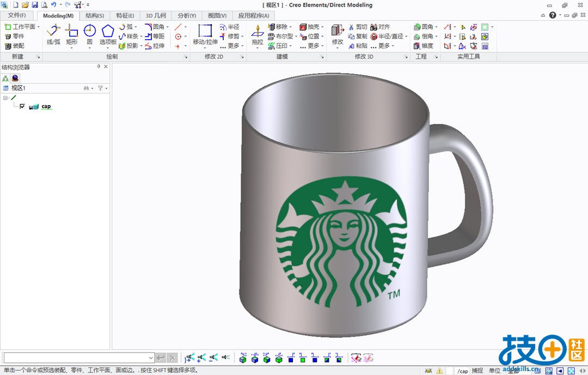
Task: Click the 粘贴 paste tool
Action: coord(357,45)
